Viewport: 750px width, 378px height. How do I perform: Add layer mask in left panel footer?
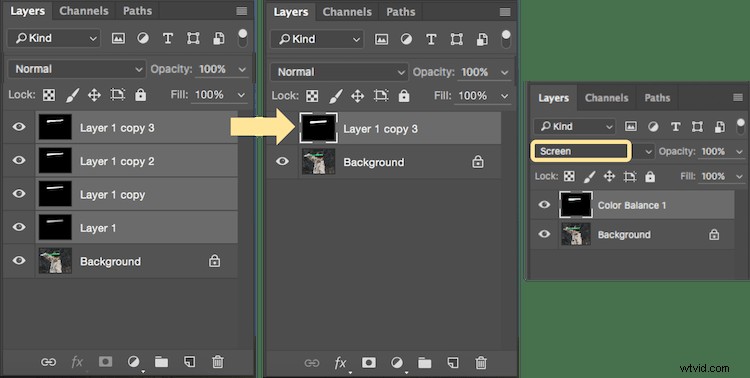pos(105,362)
